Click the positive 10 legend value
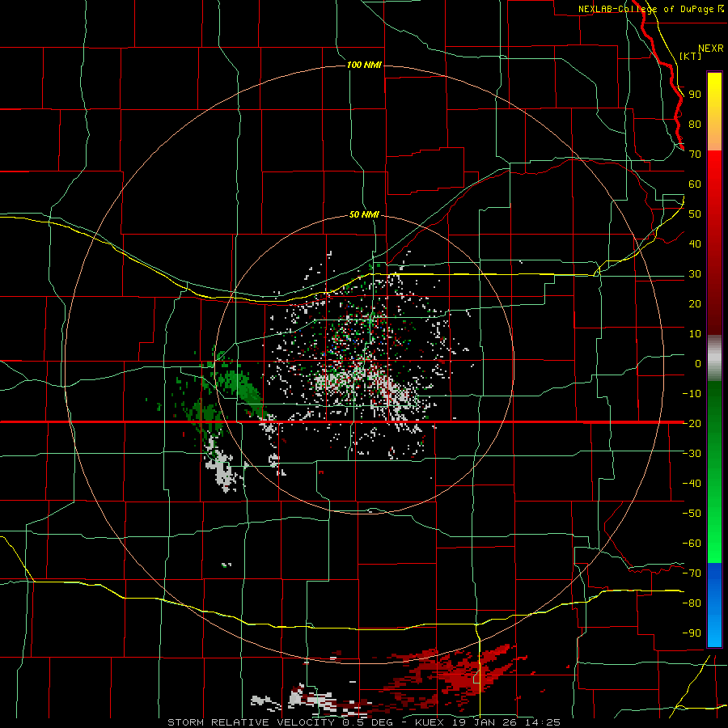 [695, 334]
